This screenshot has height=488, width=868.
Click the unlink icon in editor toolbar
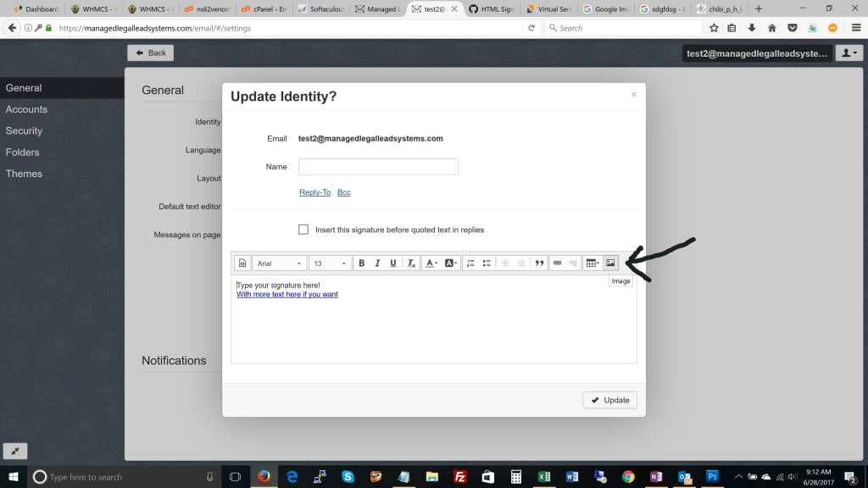[574, 263]
